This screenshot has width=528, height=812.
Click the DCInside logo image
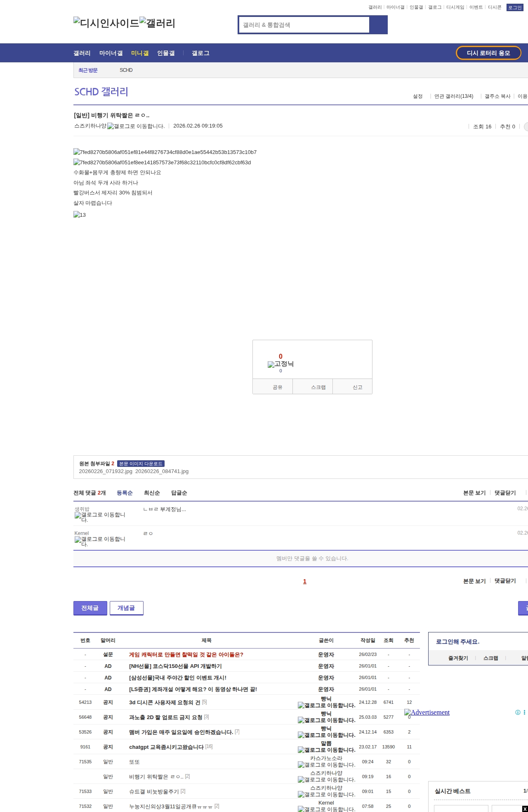click(106, 23)
